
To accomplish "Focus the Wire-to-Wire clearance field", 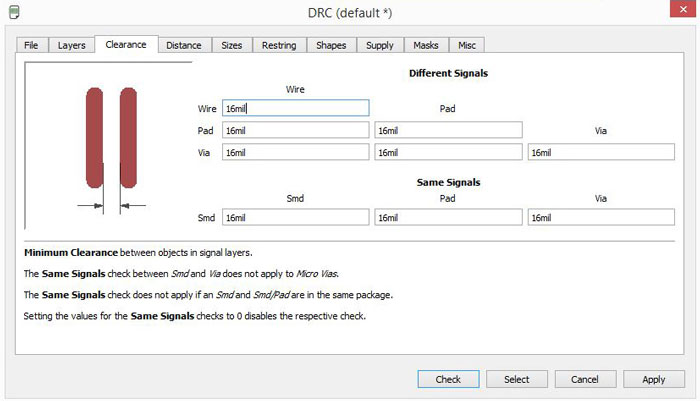I will click(296, 109).
